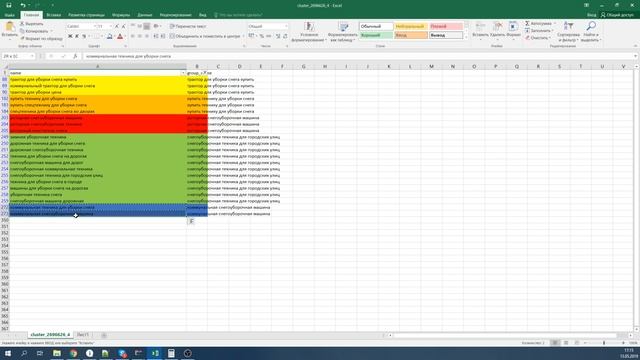Click the paste options icon below data
The height and width of the screenshot is (360, 640).
pyautogui.click(x=191, y=221)
